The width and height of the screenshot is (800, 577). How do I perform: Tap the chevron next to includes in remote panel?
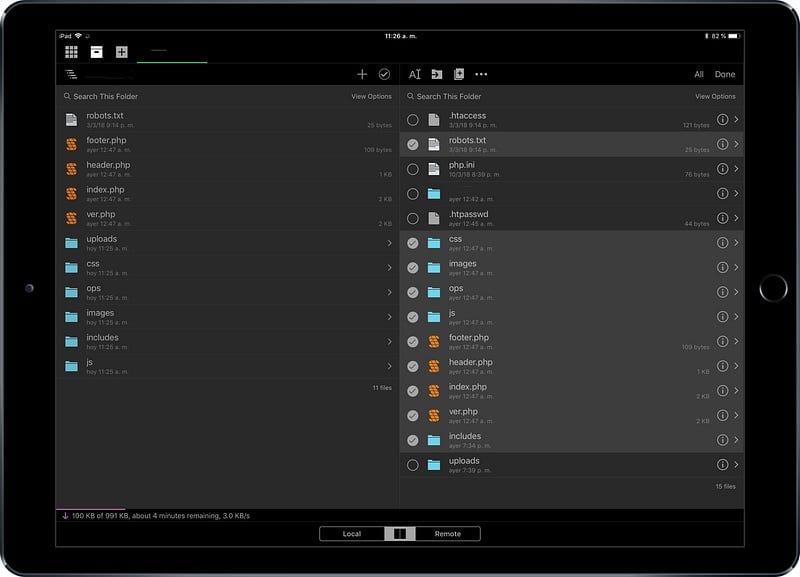click(x=738, y=438)
